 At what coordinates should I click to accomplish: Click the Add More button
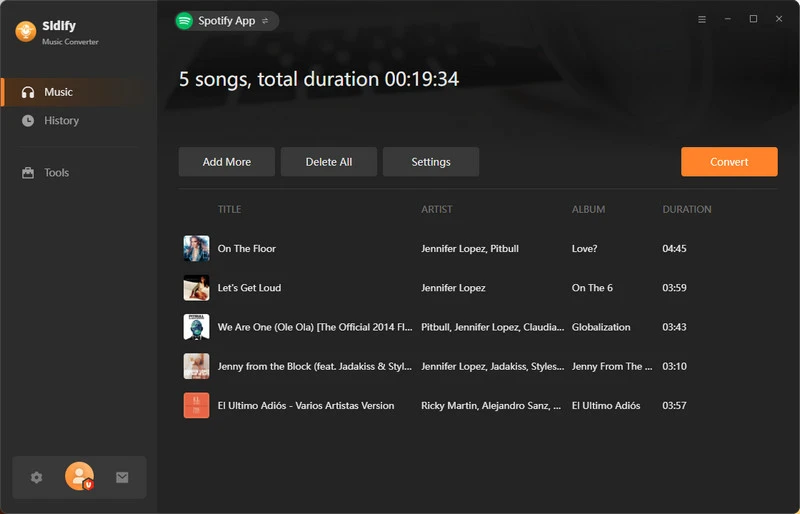[x=227, y=162]
